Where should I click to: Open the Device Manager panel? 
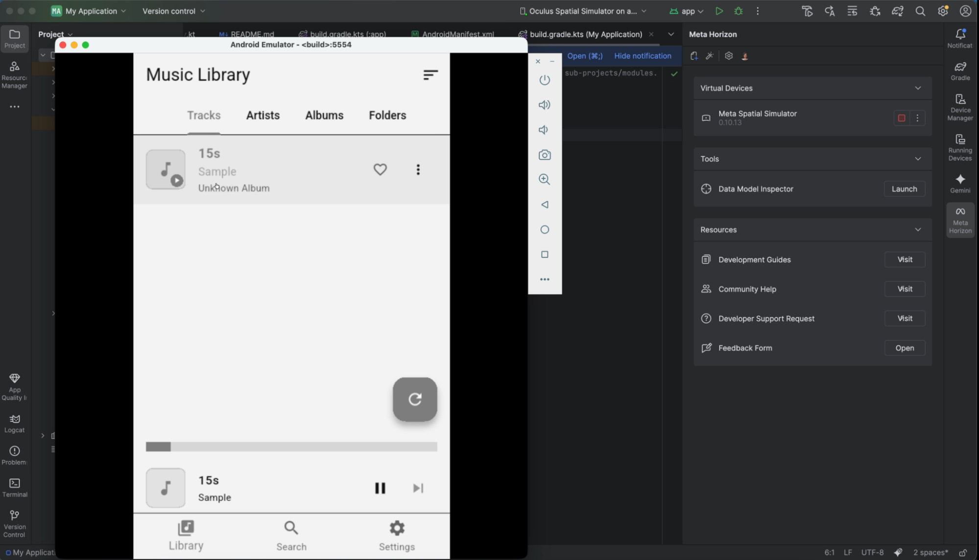(960, 107)
